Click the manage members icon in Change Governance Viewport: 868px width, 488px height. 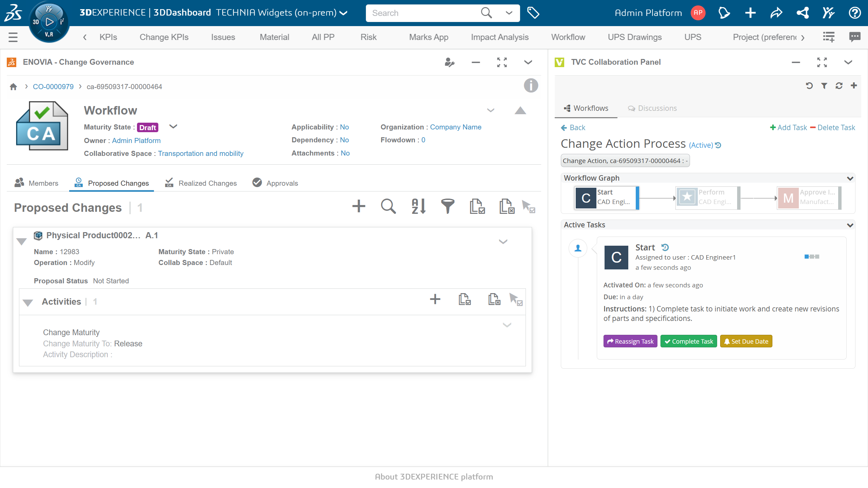click(449, 62)
